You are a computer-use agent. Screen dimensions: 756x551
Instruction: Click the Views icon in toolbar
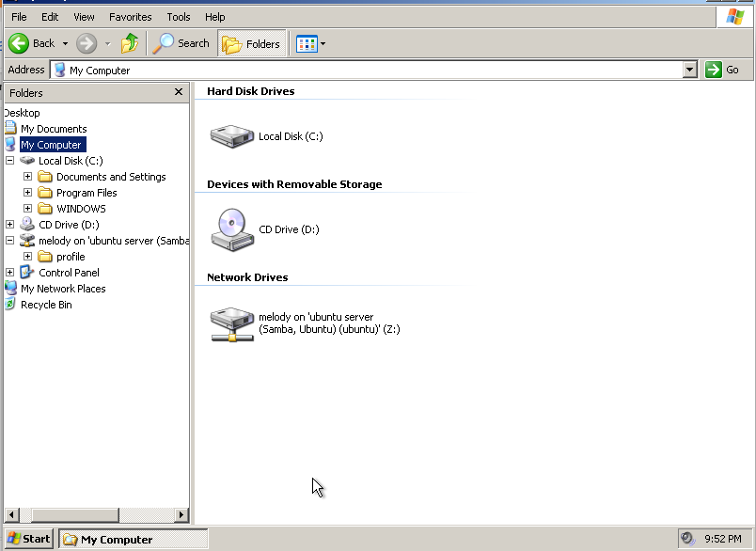coord(307,44)
